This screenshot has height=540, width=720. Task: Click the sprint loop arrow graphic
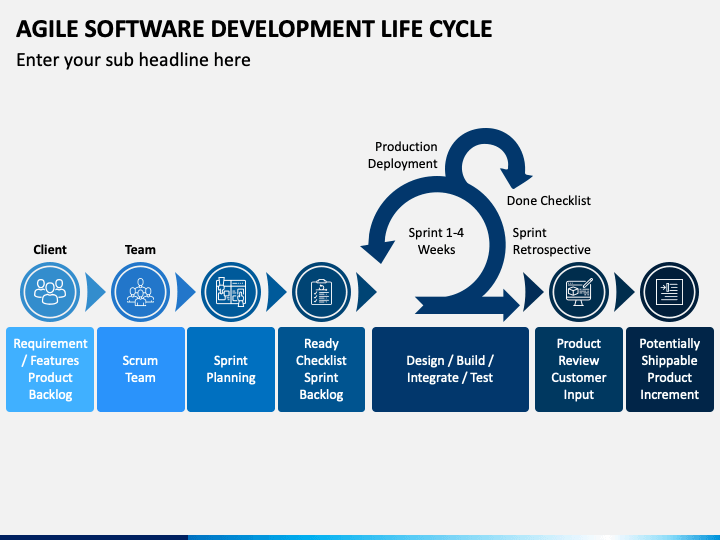point(448,224)
